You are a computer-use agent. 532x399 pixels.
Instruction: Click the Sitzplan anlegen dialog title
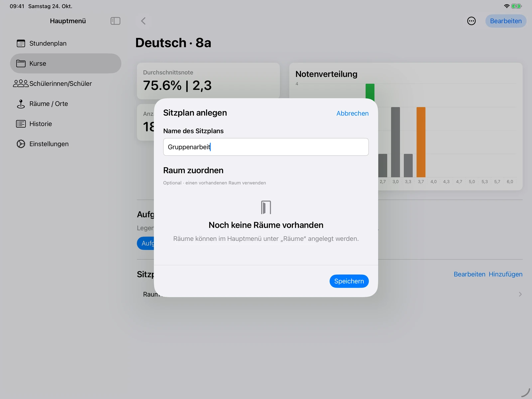pyautogui.click(x=195, y=113)
